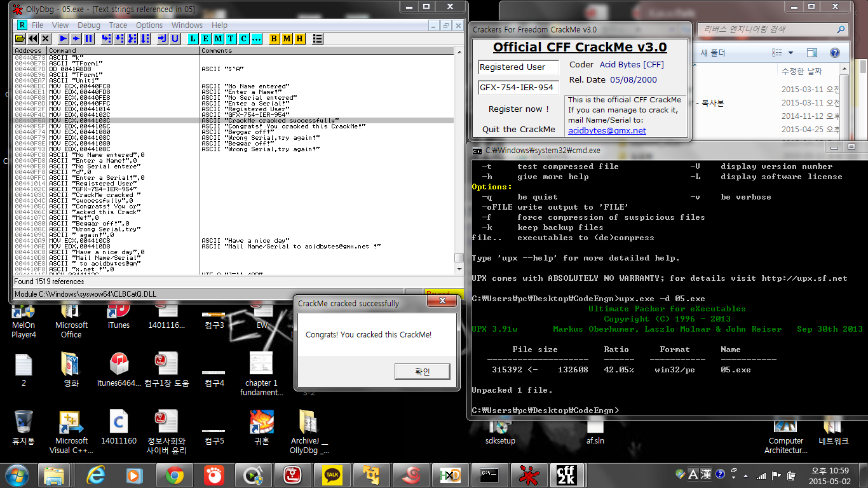Expand hidden icons in the system tray
Image resolution: width=868 pixels, height=488 pixels.
click(x=746, y=476)
